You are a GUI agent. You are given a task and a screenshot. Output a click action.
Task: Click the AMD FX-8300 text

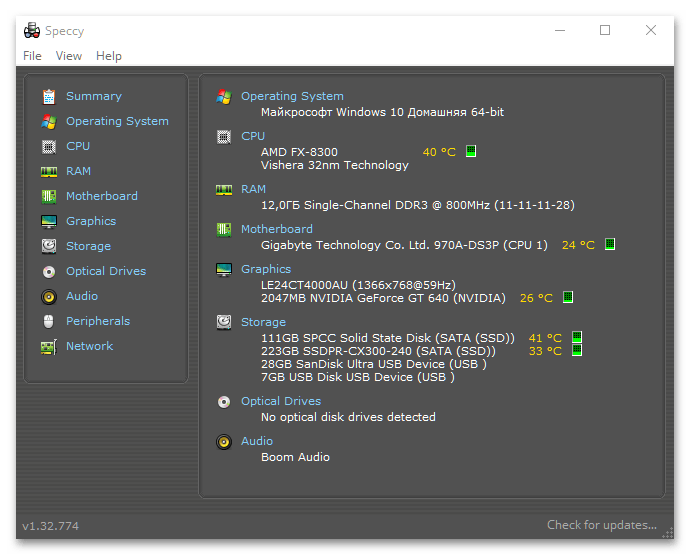tap(299, 152)
